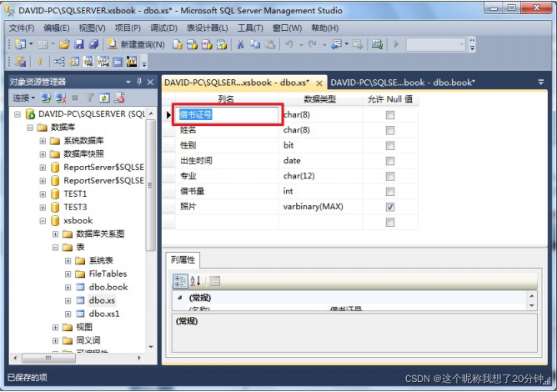This screenshot has width=557, height=392.
Task: Toggle Allow Null for 姓名 row
Action: (x=390, y=130)
